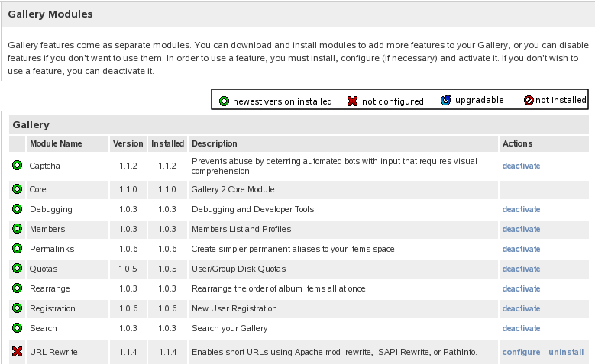This screenshot has width=595, height=364.
Task: Select the Captcha module name
Action: [x=45, y=166]
